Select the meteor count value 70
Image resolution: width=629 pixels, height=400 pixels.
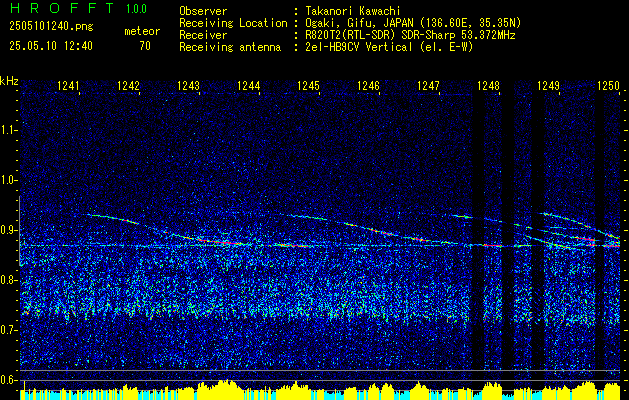(145, 46)
